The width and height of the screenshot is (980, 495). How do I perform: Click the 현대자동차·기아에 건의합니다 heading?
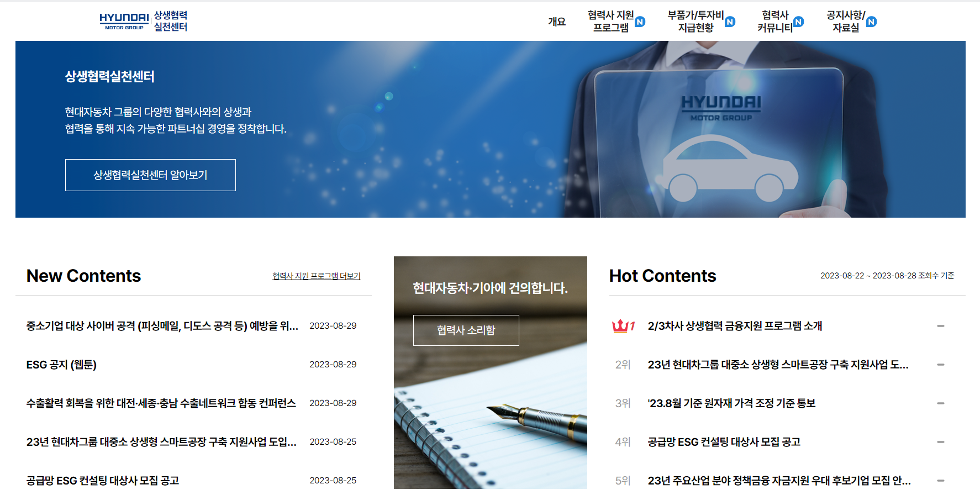pos(491,288)
